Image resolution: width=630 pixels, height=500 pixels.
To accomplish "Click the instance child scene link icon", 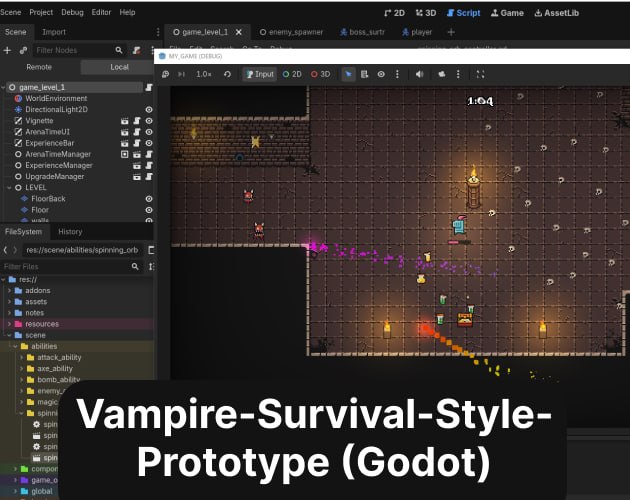I will point(23,50).
